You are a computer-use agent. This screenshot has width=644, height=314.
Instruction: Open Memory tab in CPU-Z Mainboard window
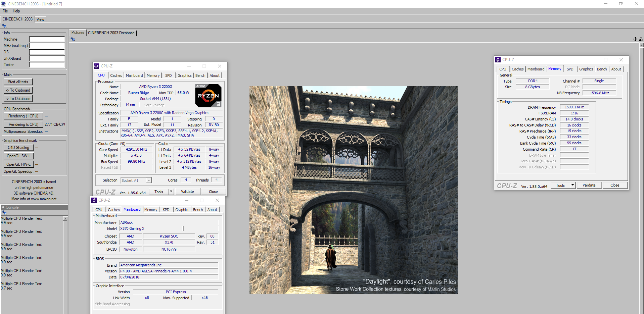151,210
